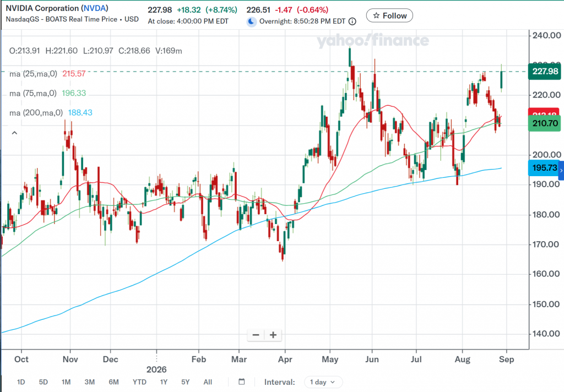The width and height of the screenshot is (564, 392).
Task: Click the green 210.70 price tag
Action: pyautogui.click(x=544, y=123)
